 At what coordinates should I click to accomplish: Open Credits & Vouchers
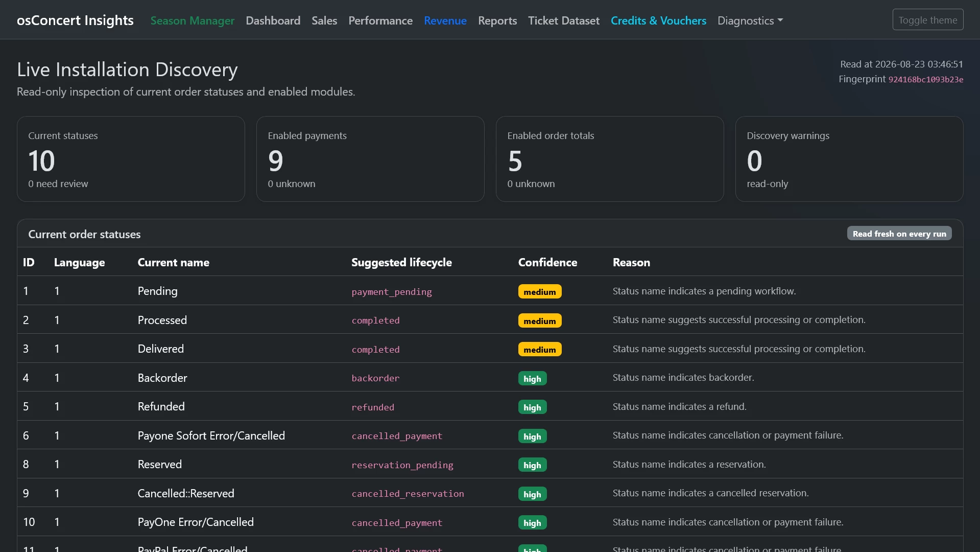coord(658,20)
